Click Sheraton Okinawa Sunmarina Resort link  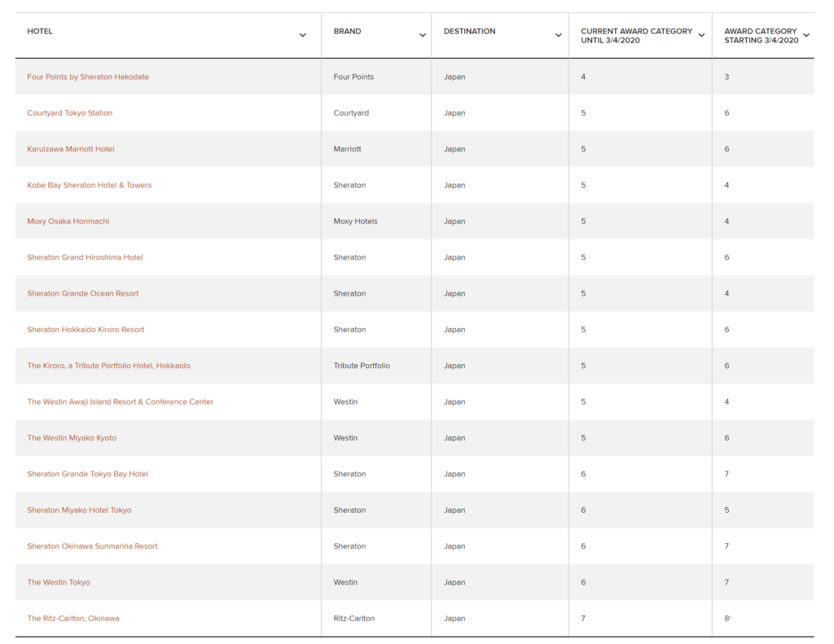click(93, 546)
